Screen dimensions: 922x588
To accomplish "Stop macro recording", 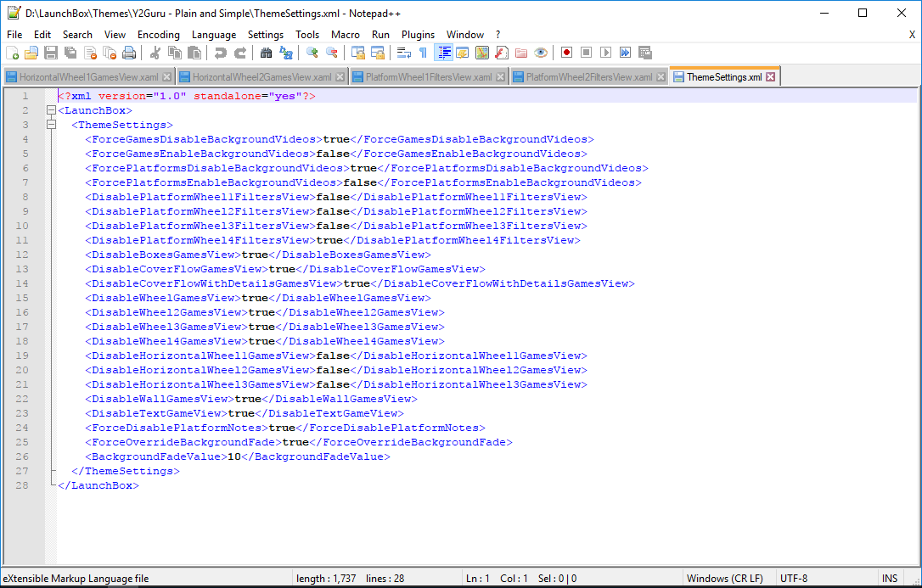I will tap(587, 53).
